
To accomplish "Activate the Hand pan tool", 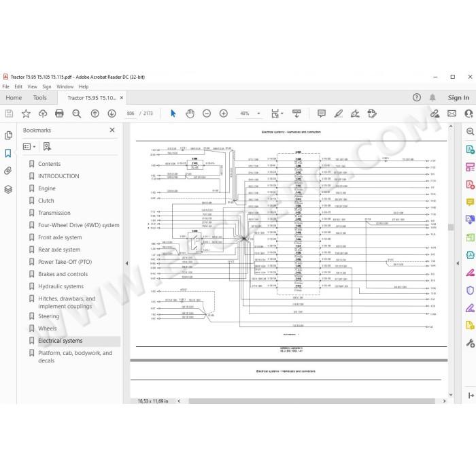I will tap(190, 114).
